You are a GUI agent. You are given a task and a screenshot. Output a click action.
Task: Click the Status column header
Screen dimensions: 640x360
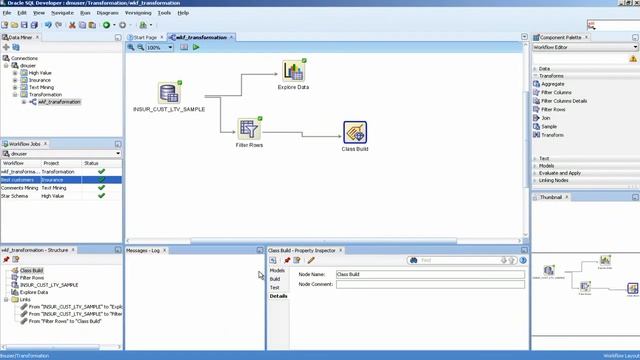[x=91, y=163]
